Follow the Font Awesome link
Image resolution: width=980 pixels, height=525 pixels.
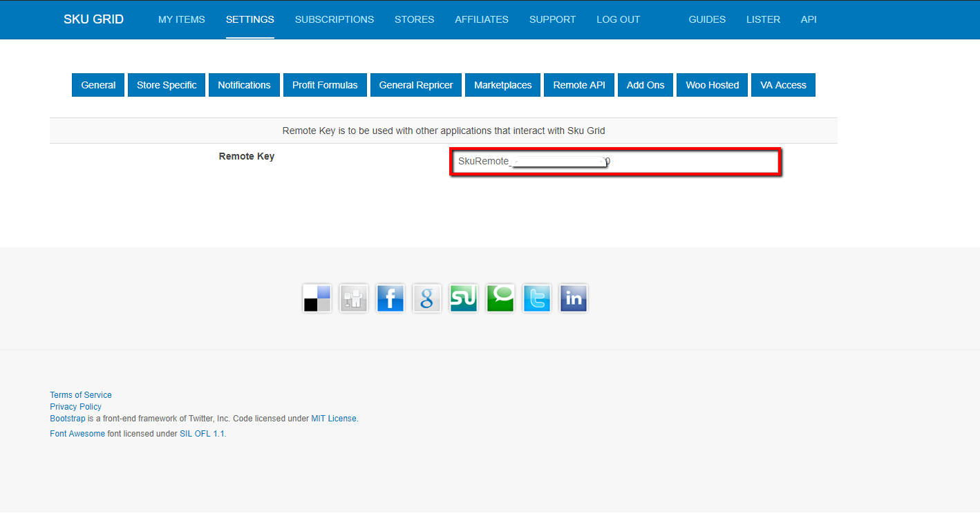[77, 434]
